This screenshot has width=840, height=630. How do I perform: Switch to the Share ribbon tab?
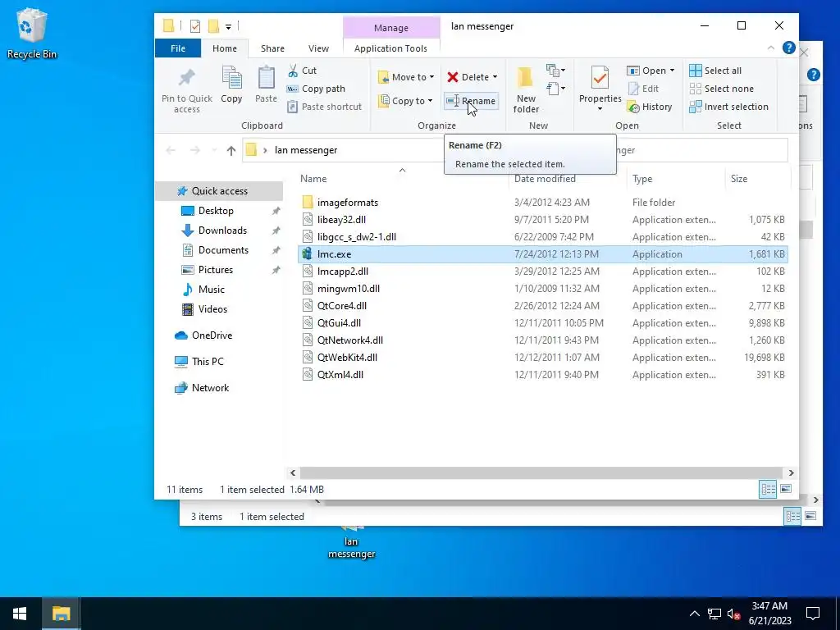coord(272,48)
